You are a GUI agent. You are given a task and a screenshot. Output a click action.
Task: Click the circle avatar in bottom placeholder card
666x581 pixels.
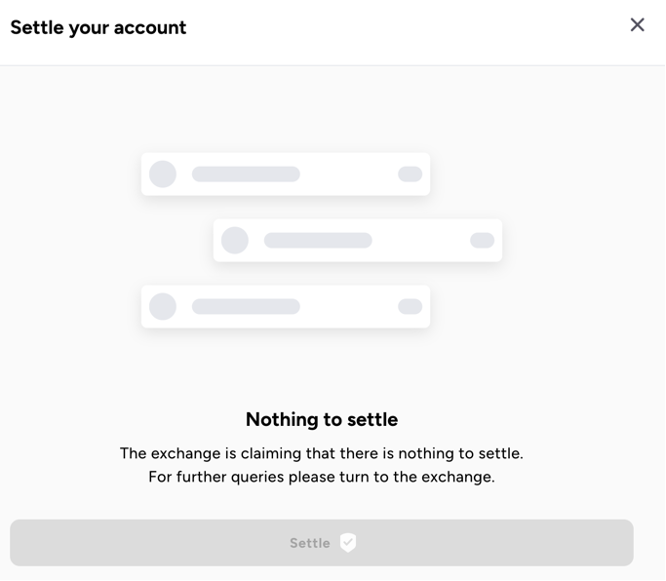[x=163, y=306]
